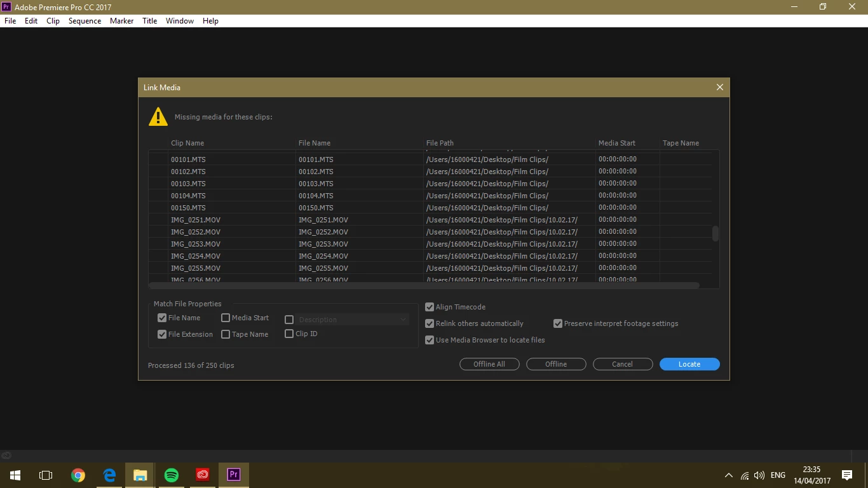Click the Offline All button
868x488 pixels.
tap(489, 364)
